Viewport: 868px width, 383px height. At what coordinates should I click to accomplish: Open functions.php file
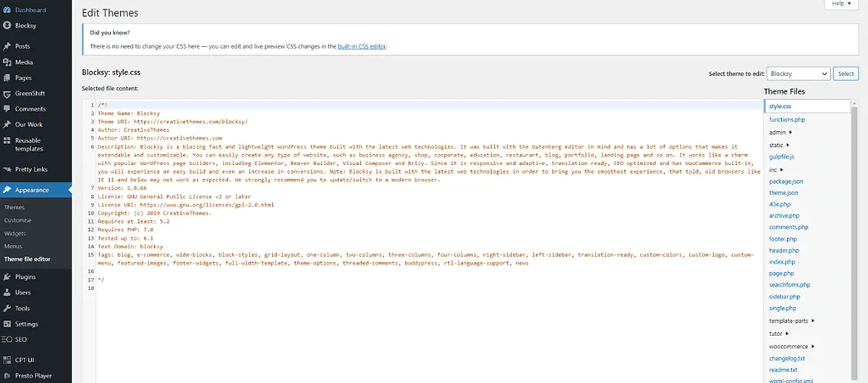click(787, 119)
